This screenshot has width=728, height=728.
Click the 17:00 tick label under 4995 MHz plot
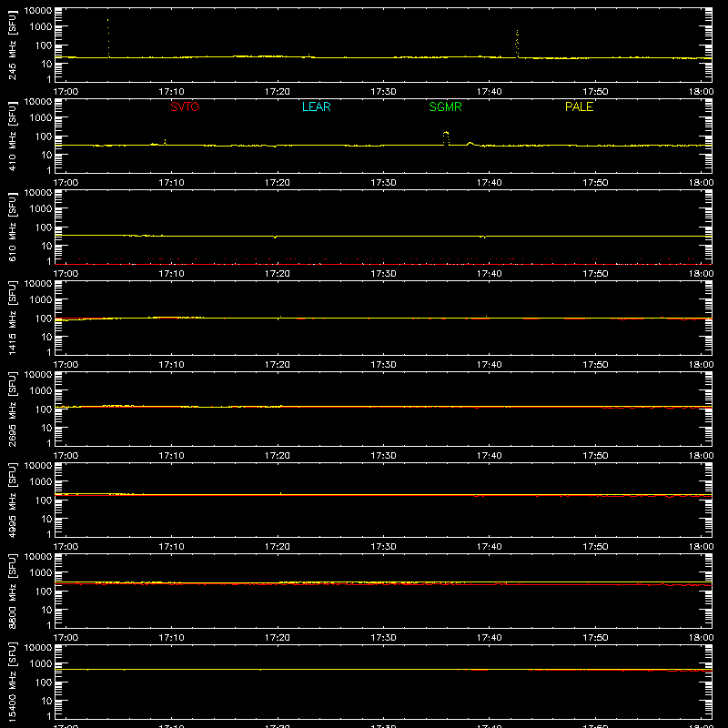coord(66,547)
